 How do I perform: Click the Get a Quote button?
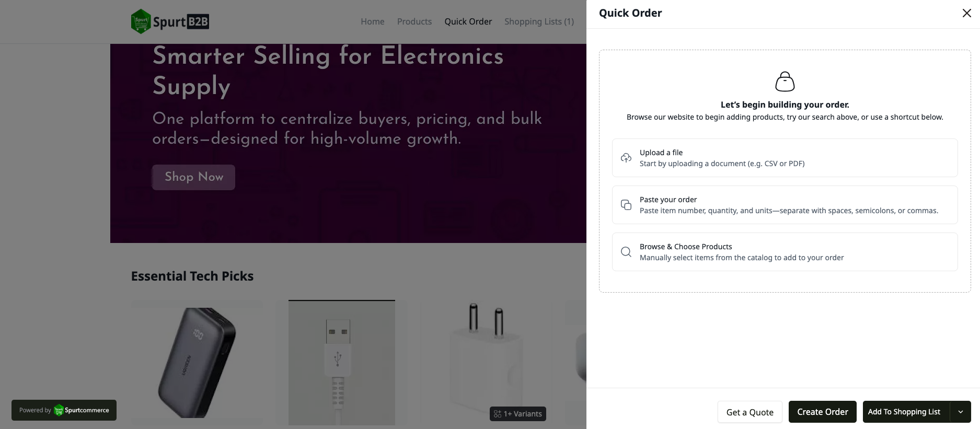tap(750, 412)
